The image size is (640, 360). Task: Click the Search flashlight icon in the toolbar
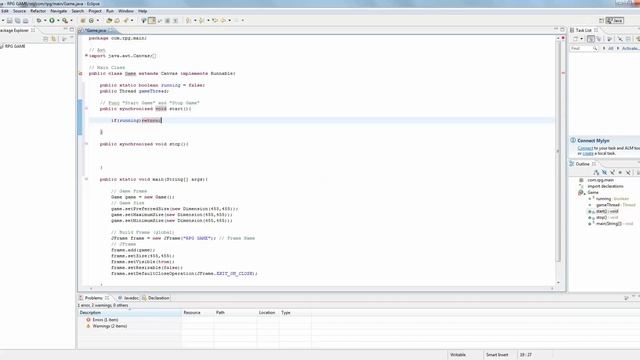(126, 20)
